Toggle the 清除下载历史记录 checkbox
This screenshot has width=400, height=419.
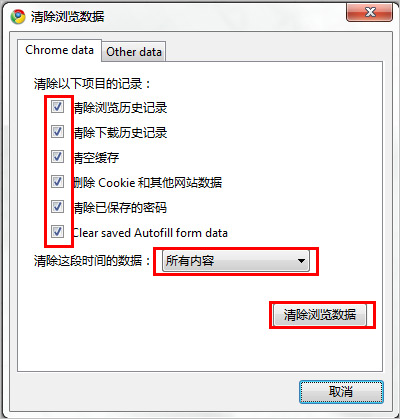point(57,132)
